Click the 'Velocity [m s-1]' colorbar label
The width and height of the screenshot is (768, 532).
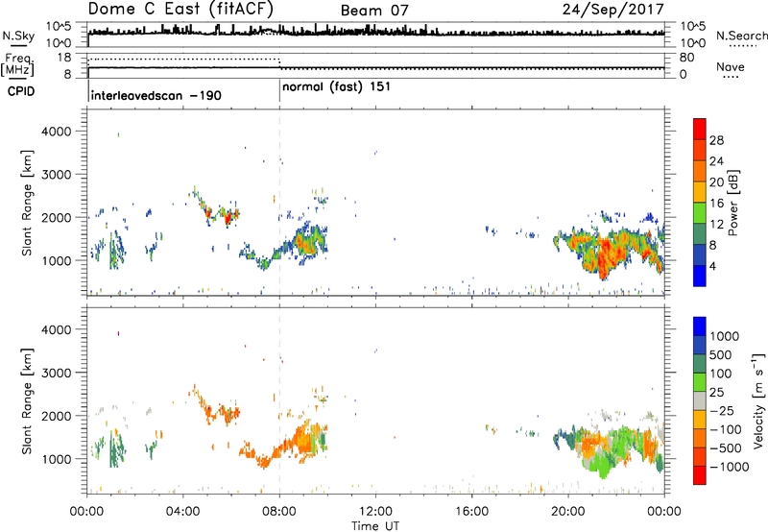point(758,400)
